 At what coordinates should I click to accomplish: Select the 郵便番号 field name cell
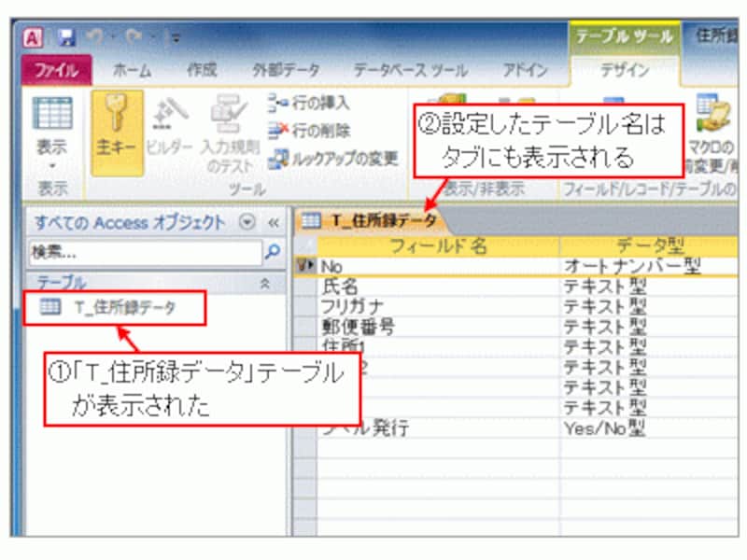(438, 327)
